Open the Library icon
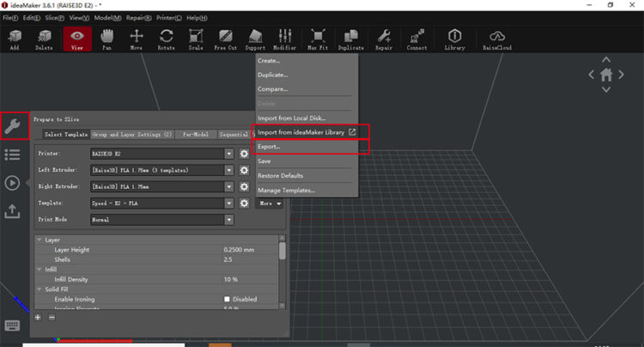The width and height of the screenshot is (644, 347). pyautogui.click(x=454, y=40)
